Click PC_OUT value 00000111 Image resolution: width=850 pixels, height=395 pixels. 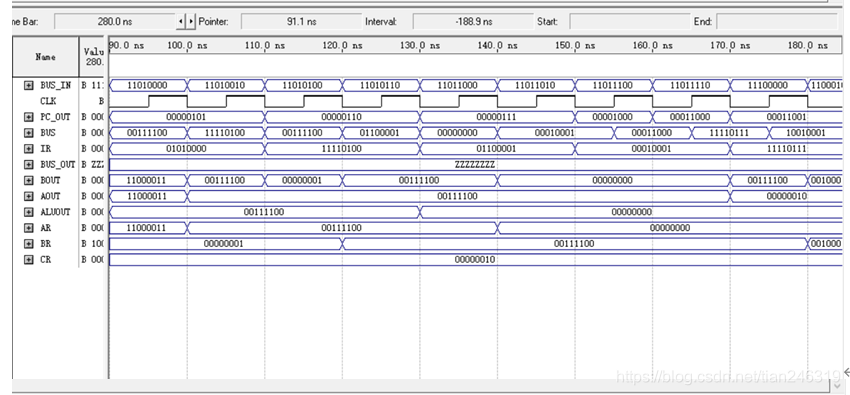(497, 116)
